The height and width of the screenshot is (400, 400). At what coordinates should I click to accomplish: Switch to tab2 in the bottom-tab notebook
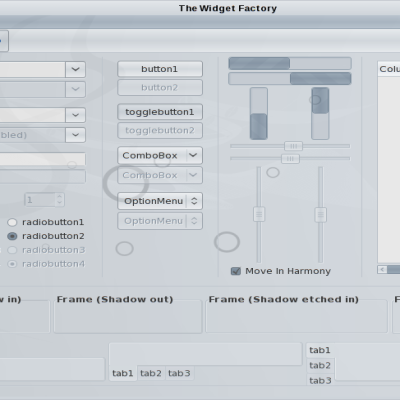tap(151, 373)
